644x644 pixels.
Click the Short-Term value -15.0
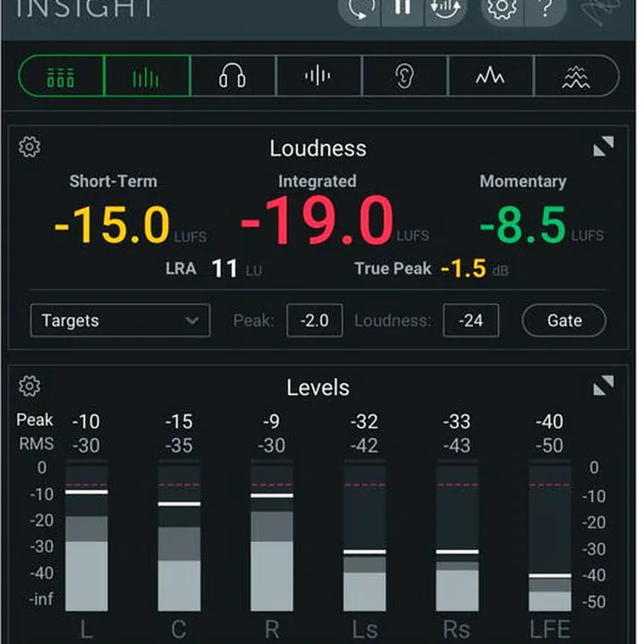(112, 225)
